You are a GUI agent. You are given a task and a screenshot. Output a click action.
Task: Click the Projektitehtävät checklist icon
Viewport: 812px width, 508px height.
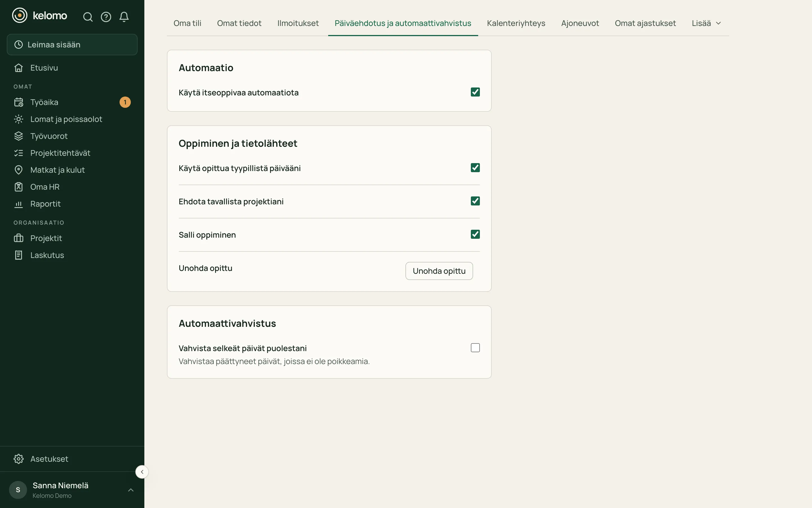coord(18,153)
